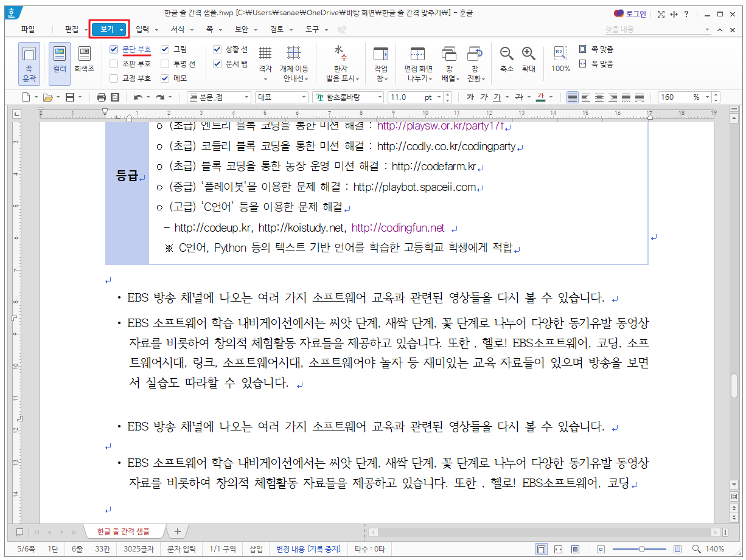Open the 파일 menu
746x560 pixels.
point(27,29)
